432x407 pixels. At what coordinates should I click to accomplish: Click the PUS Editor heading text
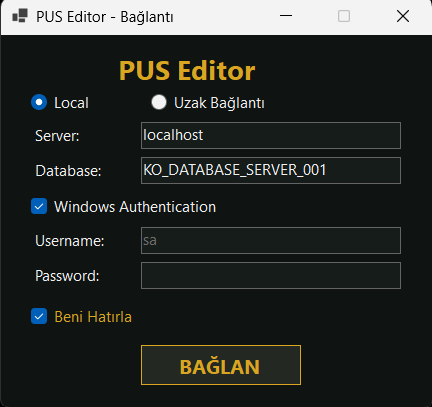pos(187,71)
